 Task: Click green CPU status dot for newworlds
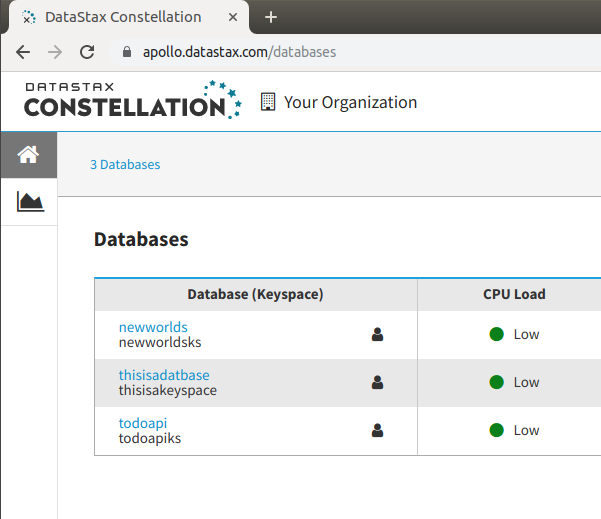click(x=496, y=334)
